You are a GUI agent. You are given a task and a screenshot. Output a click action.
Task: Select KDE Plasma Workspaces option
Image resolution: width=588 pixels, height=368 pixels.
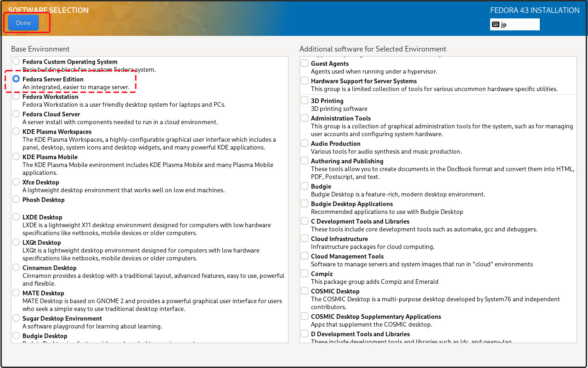tap(17, 132)
